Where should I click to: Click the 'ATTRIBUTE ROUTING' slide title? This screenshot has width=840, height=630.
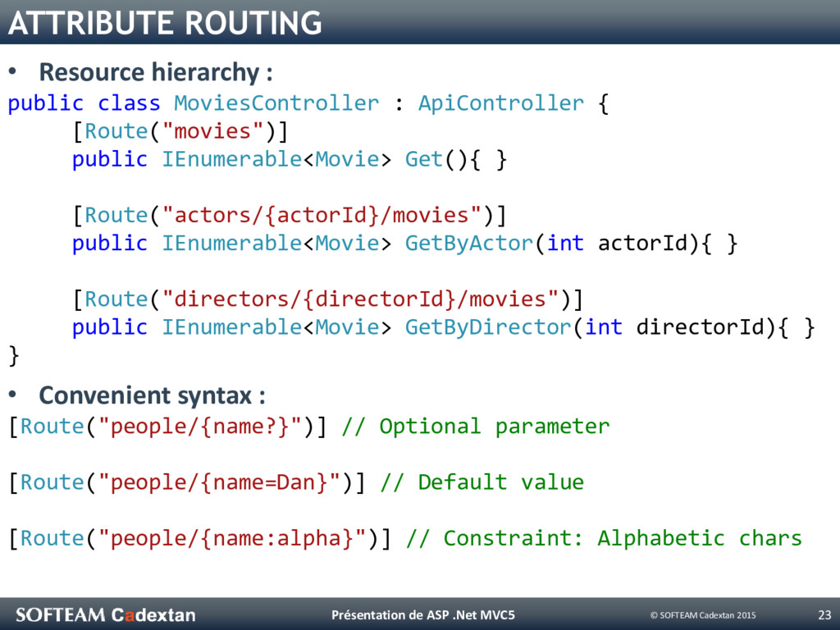(x=165, y=24)
